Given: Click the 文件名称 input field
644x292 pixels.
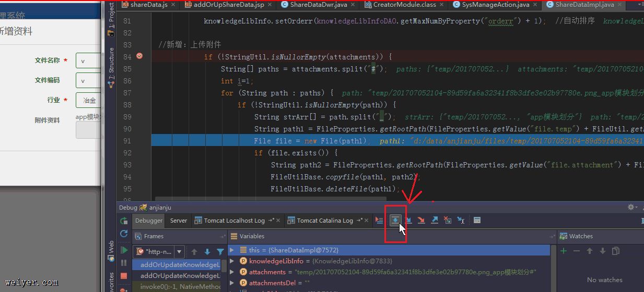Looking at the screenshot, I should click(x=88, y=61).
